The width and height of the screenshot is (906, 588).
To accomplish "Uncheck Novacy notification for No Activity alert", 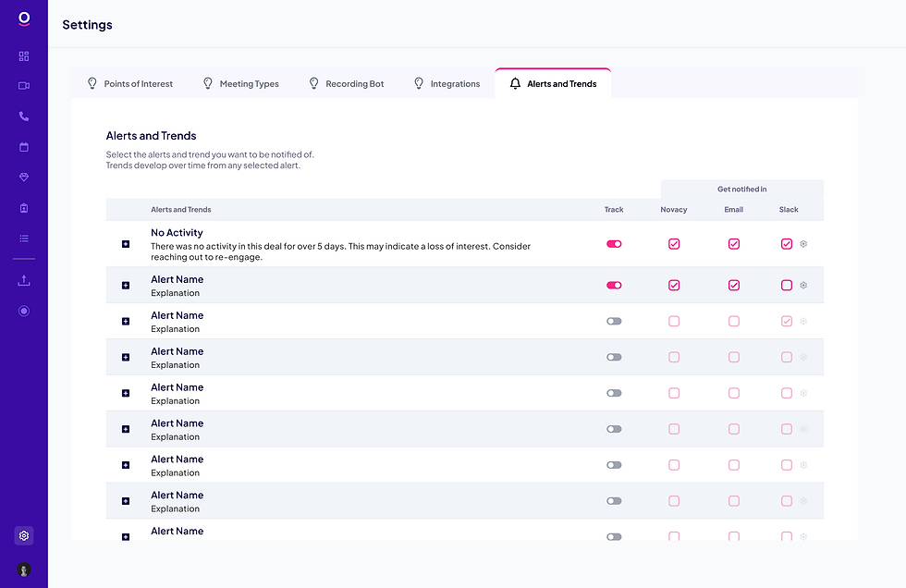I will [674, 244].
